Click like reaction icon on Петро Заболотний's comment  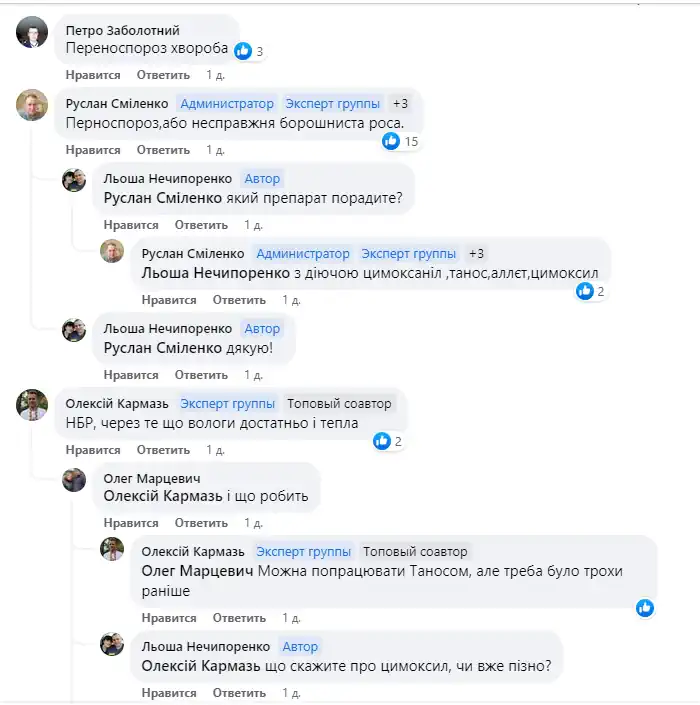tap(244, 50)
